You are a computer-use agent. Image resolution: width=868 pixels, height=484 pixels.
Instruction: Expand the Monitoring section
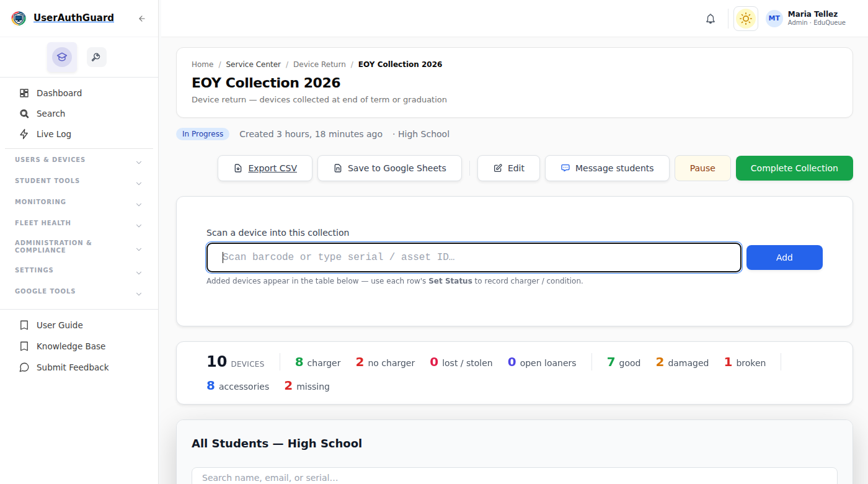(x=79, y=202)
